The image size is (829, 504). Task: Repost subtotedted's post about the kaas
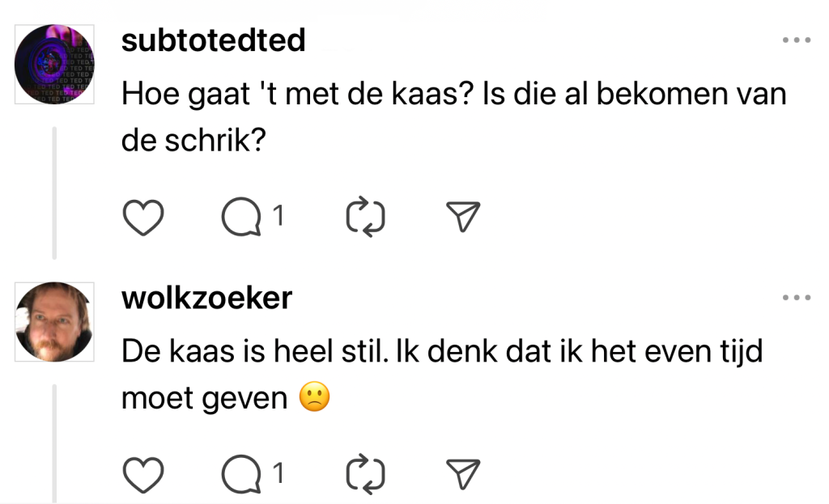[365, 218]
